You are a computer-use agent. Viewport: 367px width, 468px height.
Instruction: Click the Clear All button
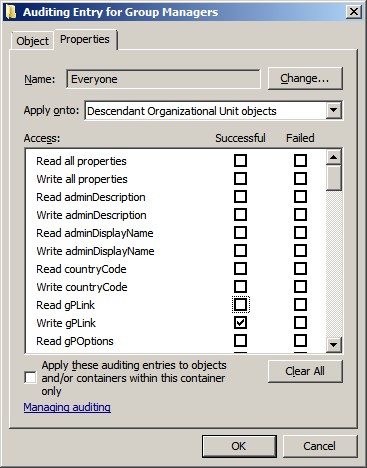click(x=305, y=371)
